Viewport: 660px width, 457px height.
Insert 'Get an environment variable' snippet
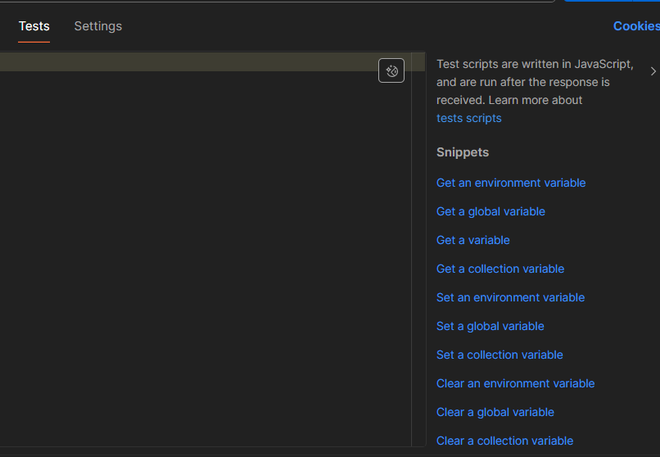pyautogui.click(x=511, y=183)
